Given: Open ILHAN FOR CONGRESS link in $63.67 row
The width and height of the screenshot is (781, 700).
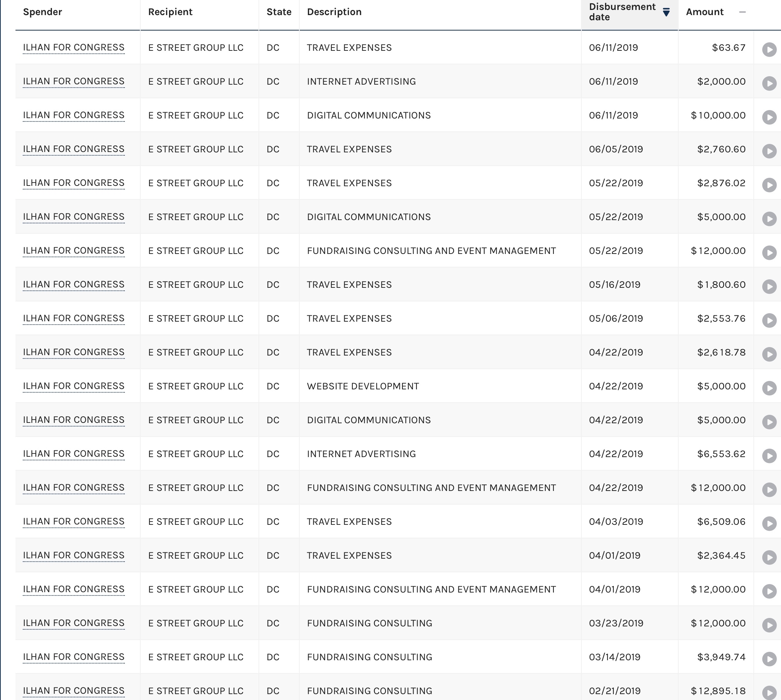Looking at the screenshot, I should click(x=74, y=48).
